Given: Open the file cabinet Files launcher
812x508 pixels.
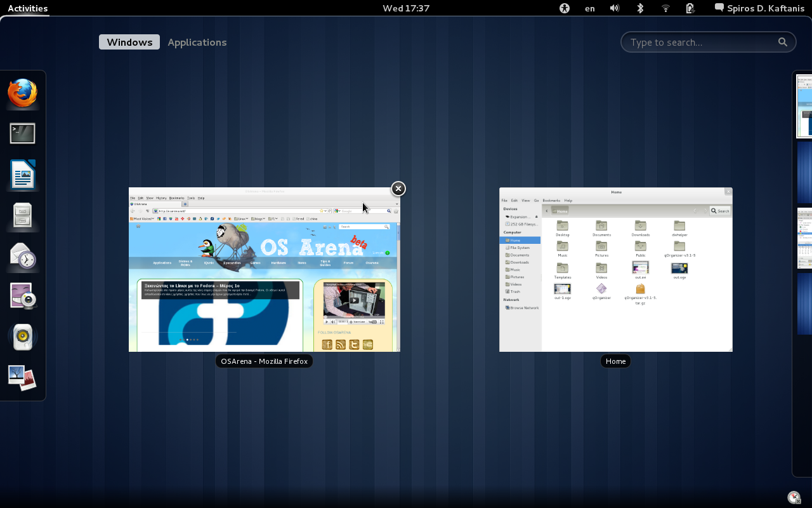Looking at the screenshot, I should coord(23,215).
